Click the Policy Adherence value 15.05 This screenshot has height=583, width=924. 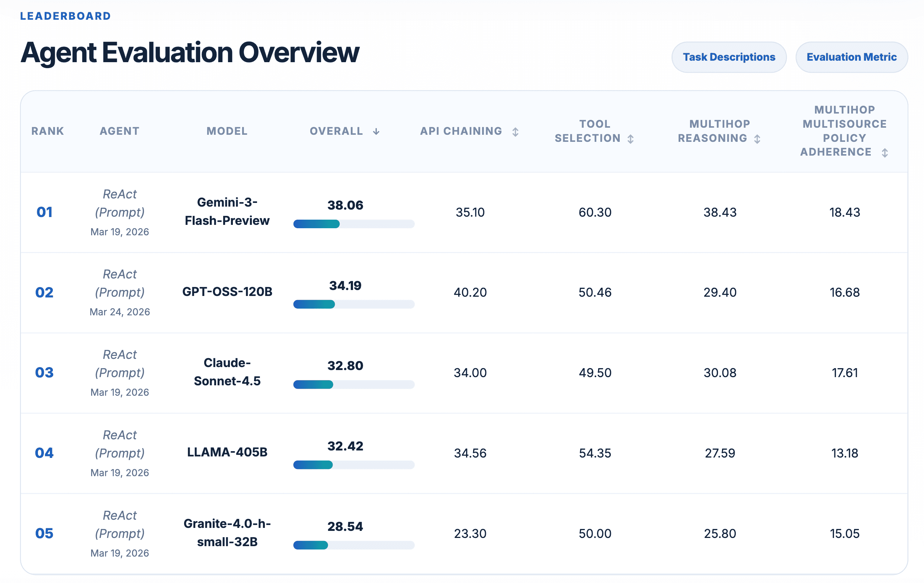coord(844,533)
